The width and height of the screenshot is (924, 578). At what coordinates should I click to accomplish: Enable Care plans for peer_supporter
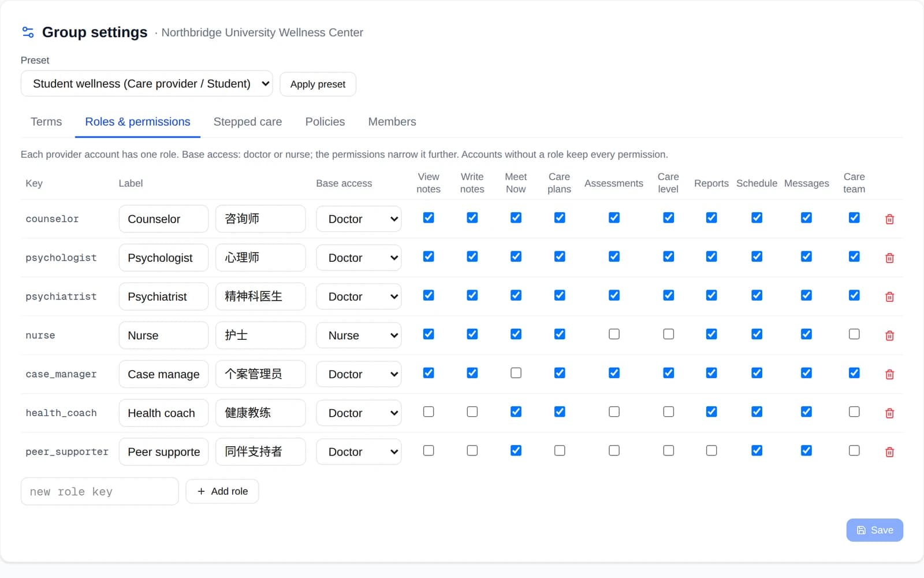click(x=560, y=450)
